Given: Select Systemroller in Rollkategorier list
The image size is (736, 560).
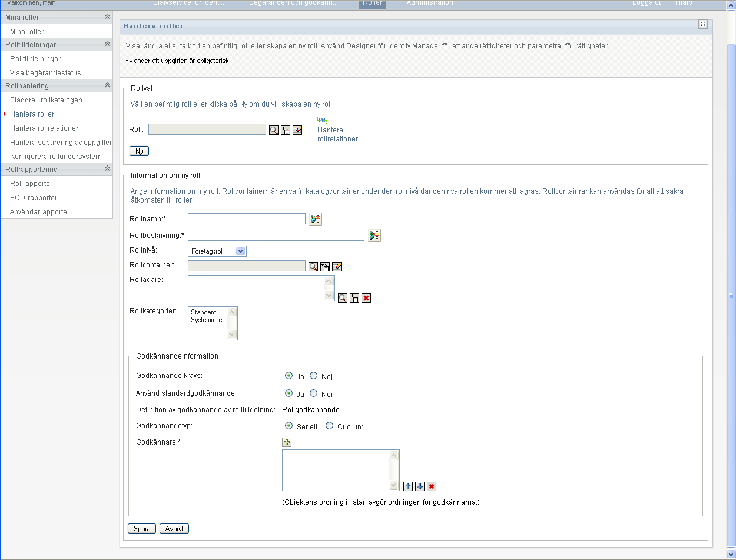Looking at the screenshot, I should [x=207, y=320].
